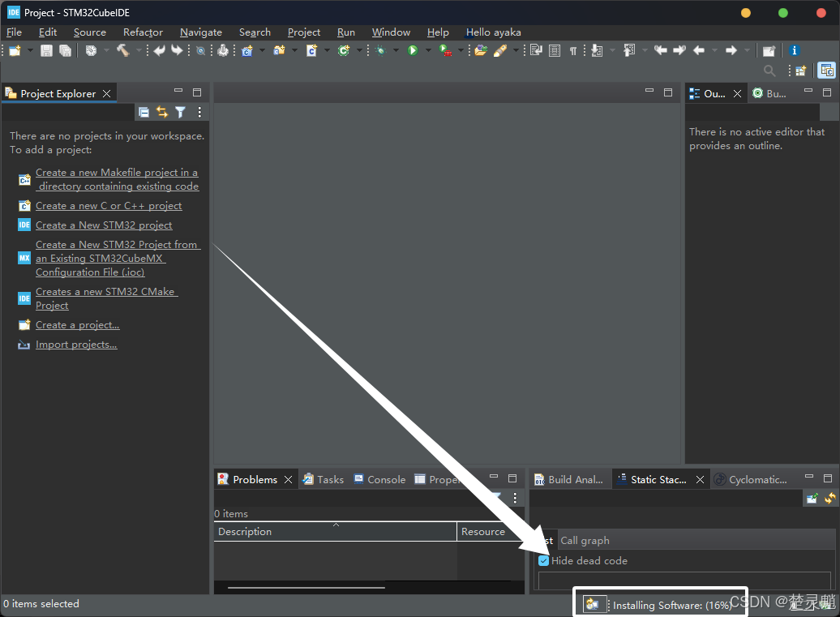Open the Hello ayaka menu

click(494, 32)
